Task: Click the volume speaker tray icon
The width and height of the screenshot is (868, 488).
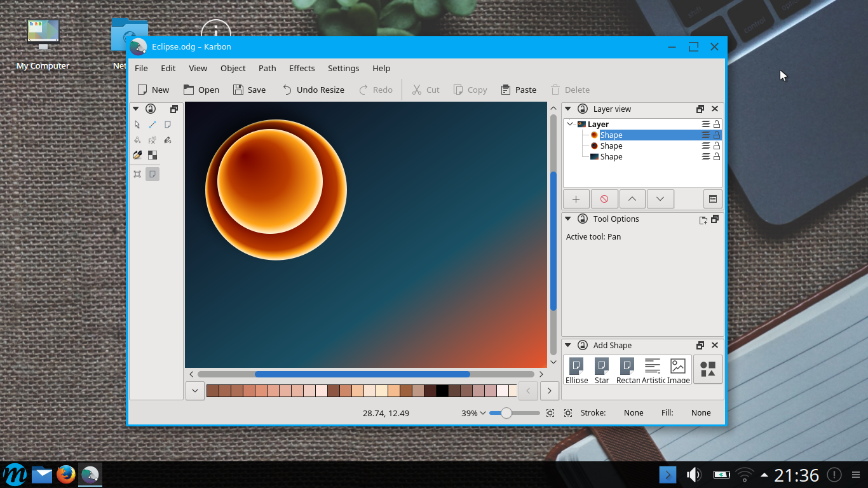Action: click(693, 475)
